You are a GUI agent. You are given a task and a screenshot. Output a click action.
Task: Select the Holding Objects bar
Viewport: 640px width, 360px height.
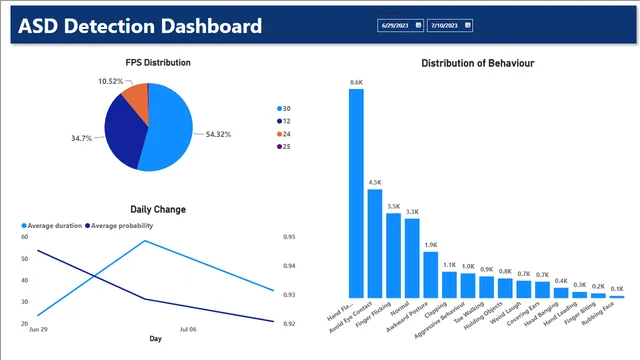coord(505,288)
